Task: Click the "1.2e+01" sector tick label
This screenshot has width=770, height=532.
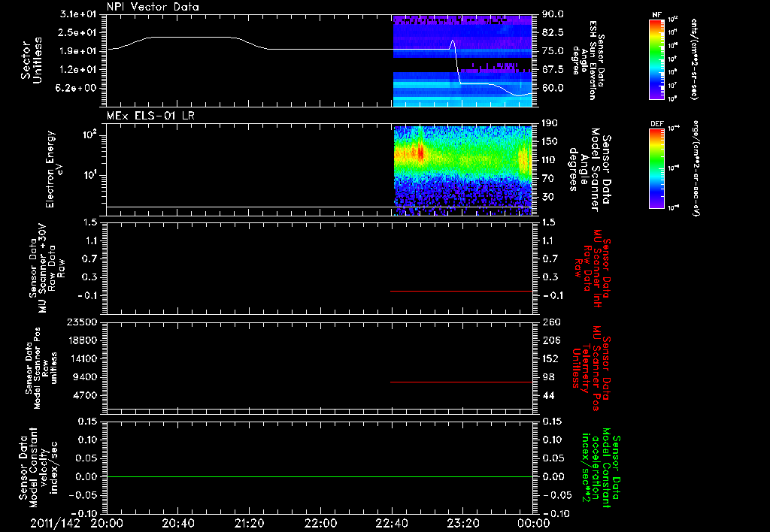Action: tap(78, 70)
